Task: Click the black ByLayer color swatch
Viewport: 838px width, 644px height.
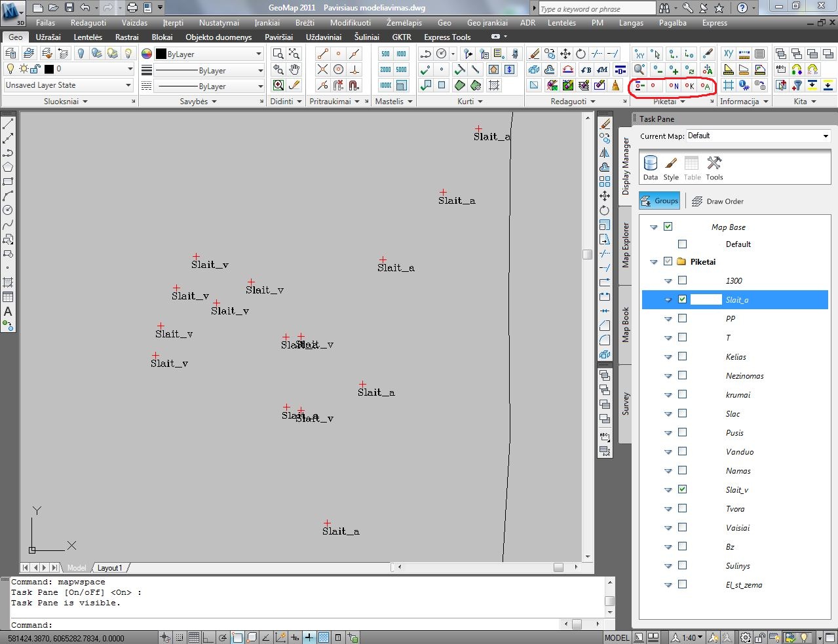Action: point(161,54)
